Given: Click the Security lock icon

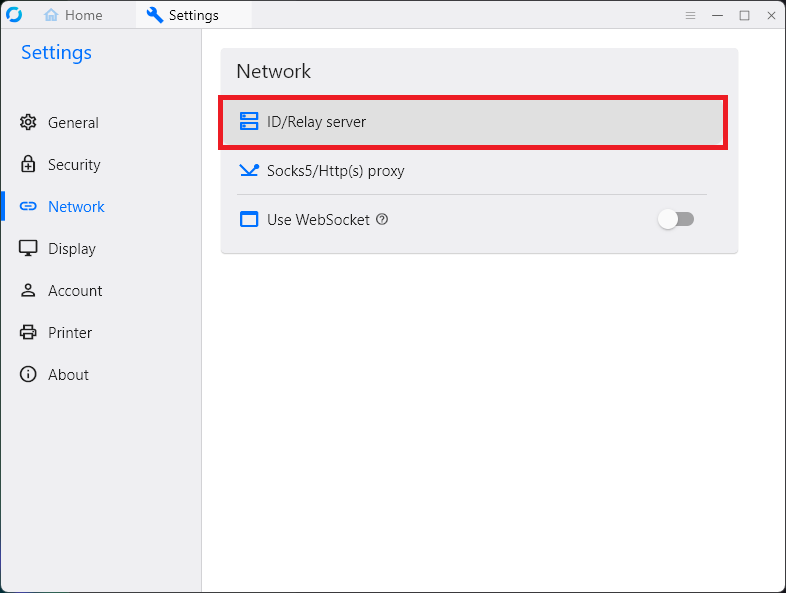Looking at the screenshot, I should coord(28,165).
